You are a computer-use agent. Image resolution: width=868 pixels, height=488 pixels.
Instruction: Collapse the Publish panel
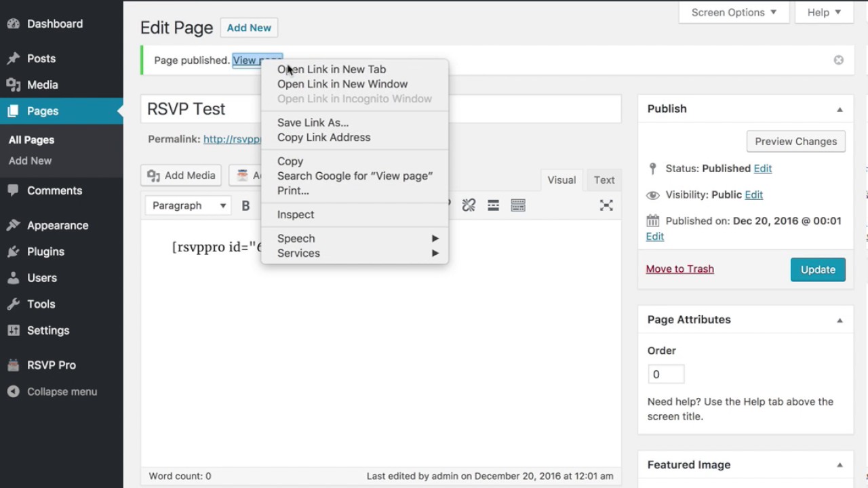click(840, 109)
